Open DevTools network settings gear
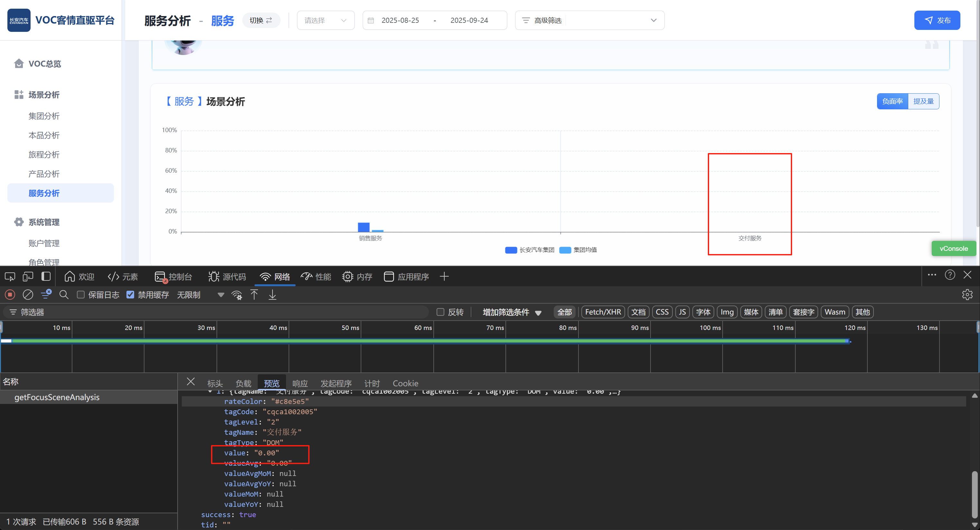Viewport: 980px width, 530px height. pos(967,295)
